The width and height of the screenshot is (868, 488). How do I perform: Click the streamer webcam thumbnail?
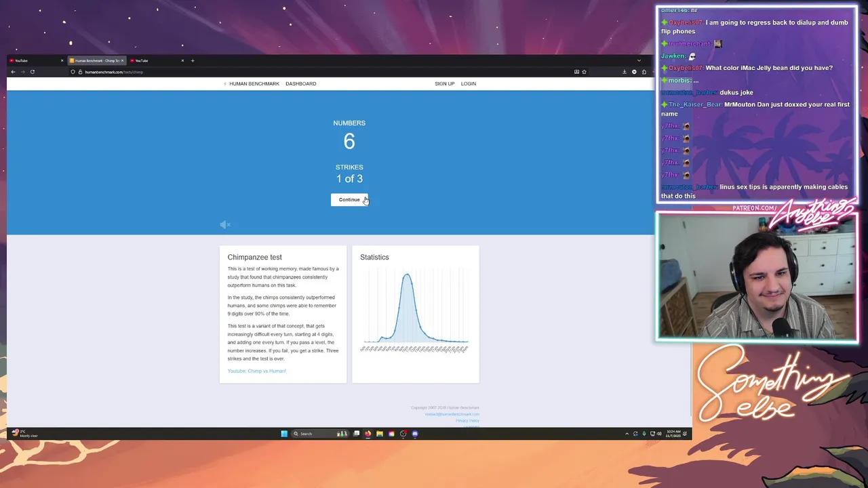(757, 277)
